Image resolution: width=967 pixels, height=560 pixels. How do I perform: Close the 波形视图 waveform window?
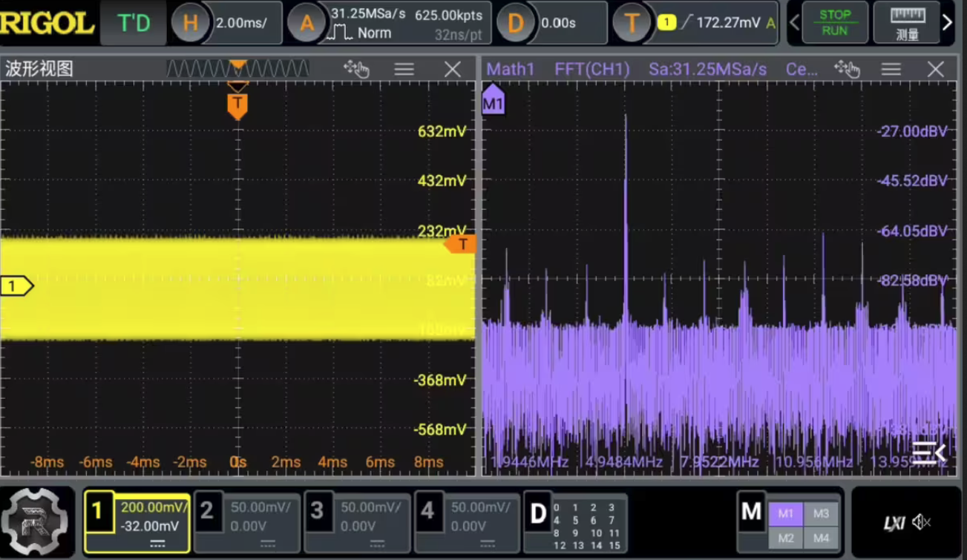452,69
